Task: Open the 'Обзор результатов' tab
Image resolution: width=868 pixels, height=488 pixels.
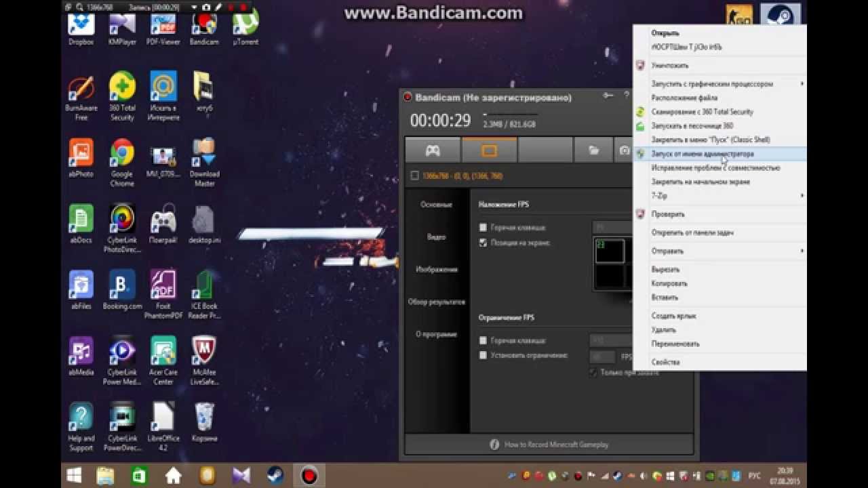Action: tap(436, 302)
